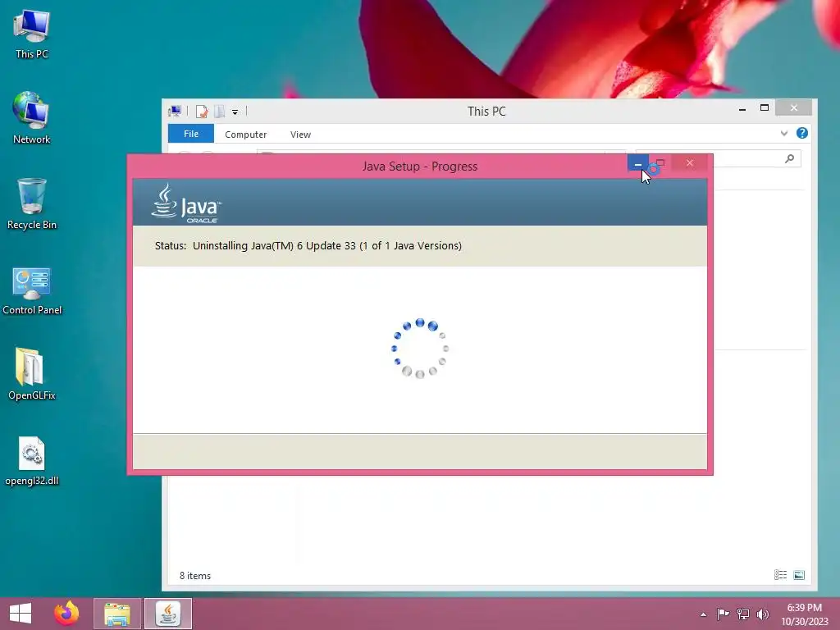Close the This PC window

pos(793,107)
